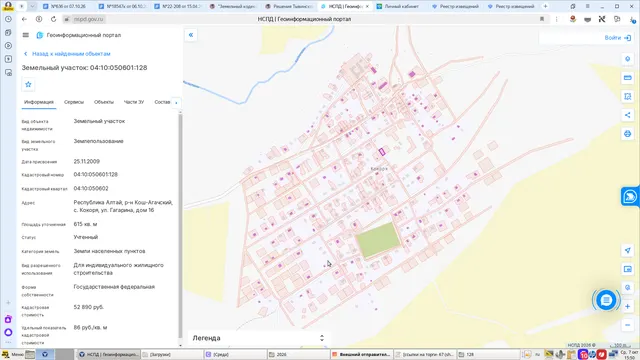The image size is (640, 360).
Task: Open browser history clock icon in sidebar
Action: (x=8, y=19)
